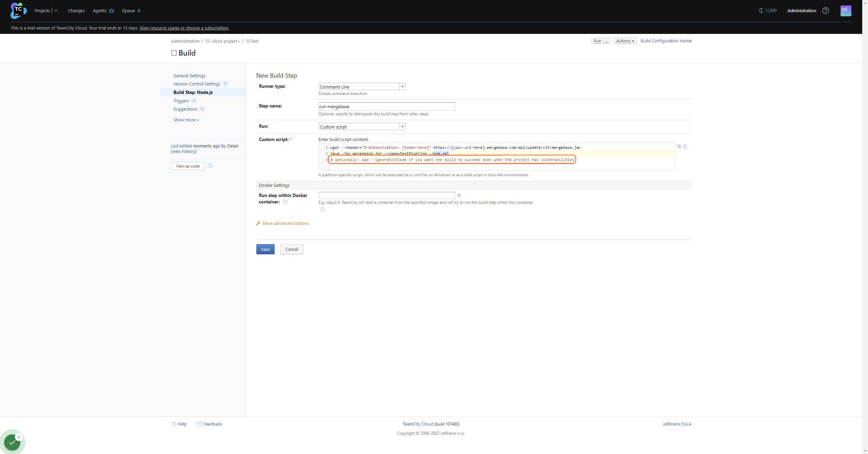Select Suggestions in sidebar
This screenshot has width=868, height=454.
pyautogui.click(x=185, y=109)
